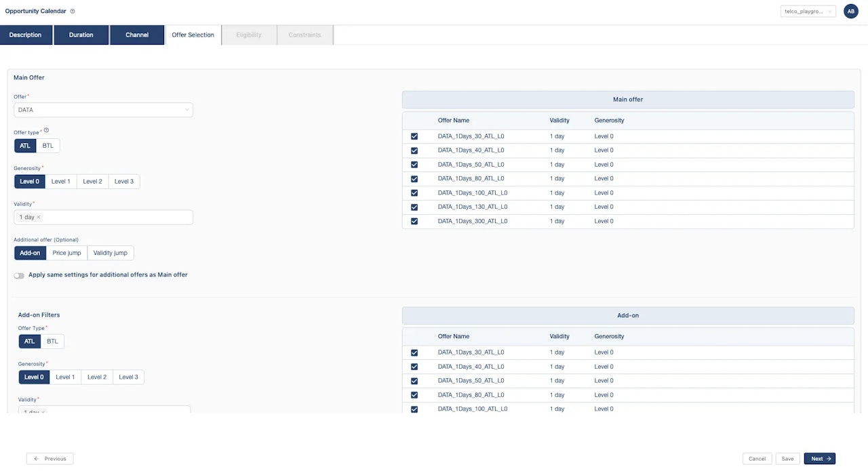Switch to the Channel tab
Viewport: 868px width, 471px height.
[137, 35]
